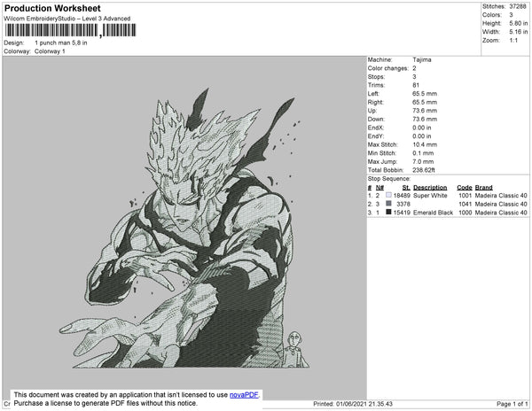Select the Min Stitch value 0.1 mm
The height and width of the screenshot is (411, 532).
pyautogui.click(x=423, y=153)
